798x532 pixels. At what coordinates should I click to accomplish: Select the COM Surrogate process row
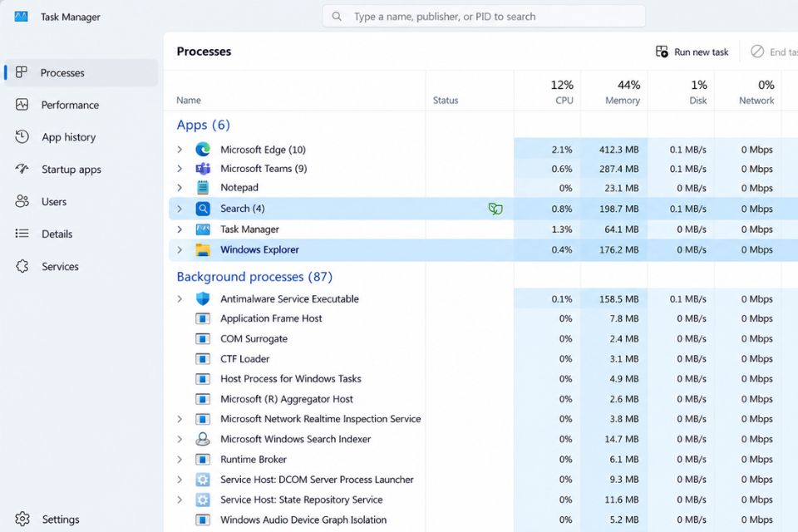[x=484, y=338]
